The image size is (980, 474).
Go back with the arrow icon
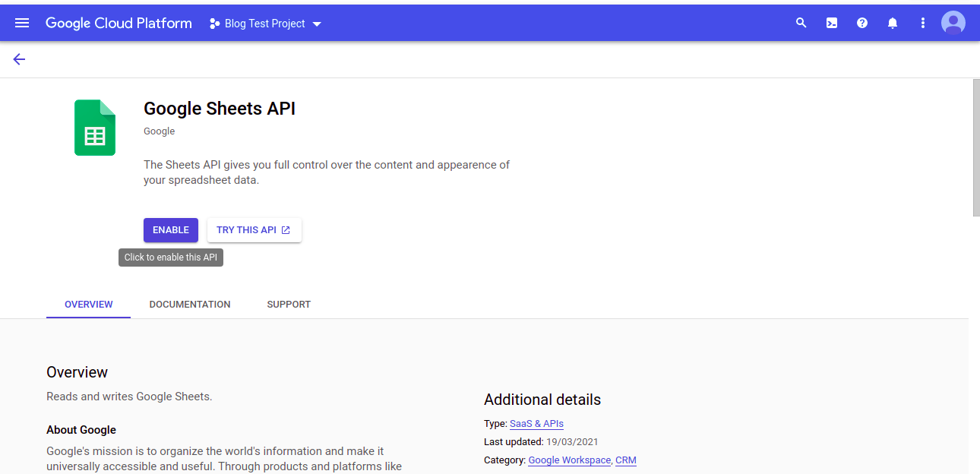[19, 59]
